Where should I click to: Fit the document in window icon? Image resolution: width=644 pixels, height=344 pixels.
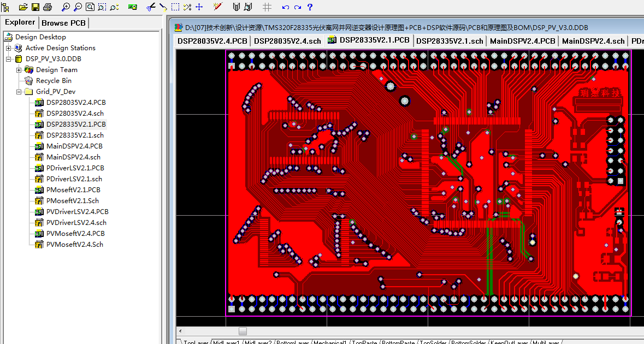[90, 7]
